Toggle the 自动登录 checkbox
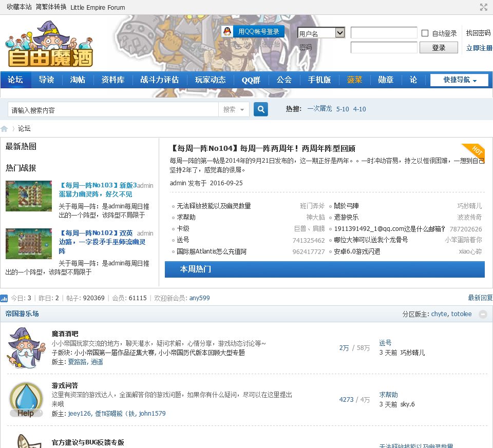Screen dimensions: 493x448 [425, 33]
